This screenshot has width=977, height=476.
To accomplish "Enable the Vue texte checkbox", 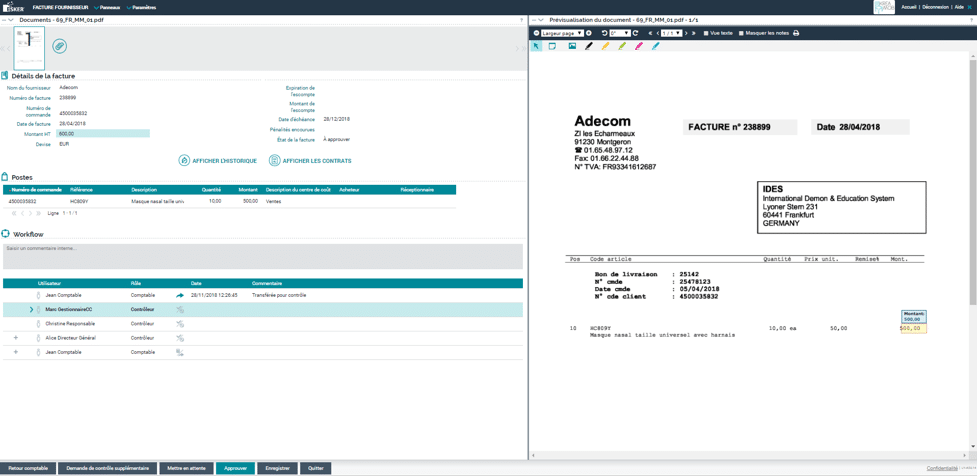I will click(705, 33).
